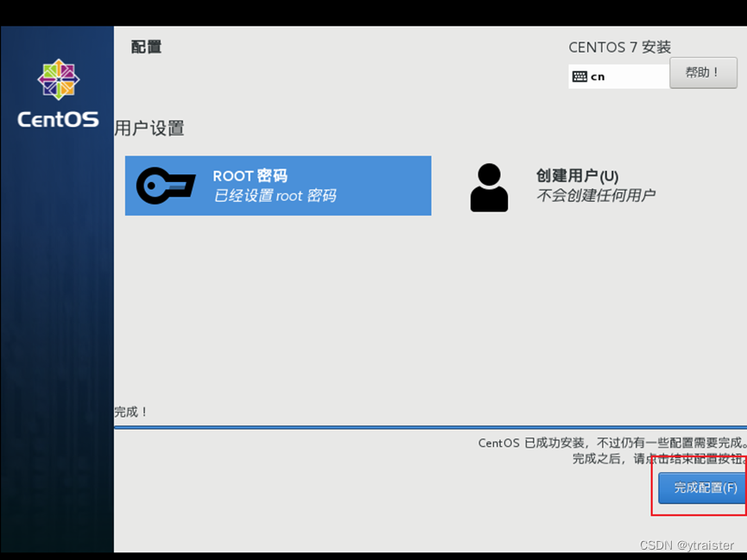The height and width of the screenshot is (560, 747).
Task: Click the CentOS 已成功安装 message line
Action: 612,443
